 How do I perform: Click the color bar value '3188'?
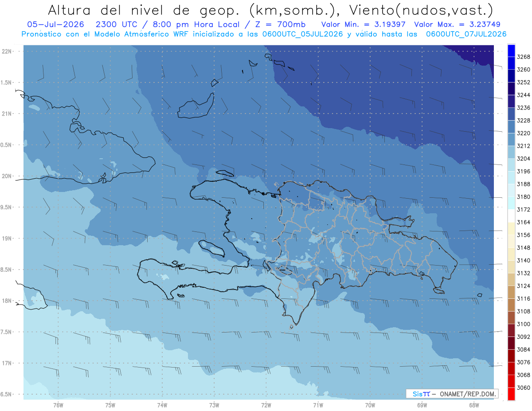click(524, 184)
